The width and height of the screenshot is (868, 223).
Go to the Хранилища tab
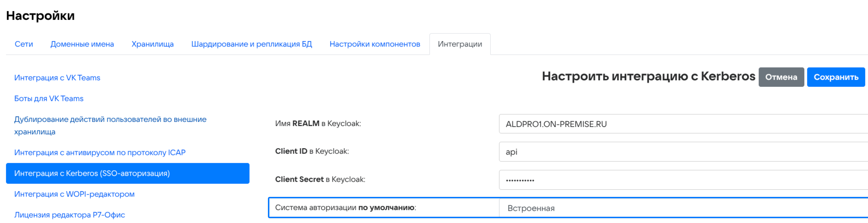[x=152, y=44]
